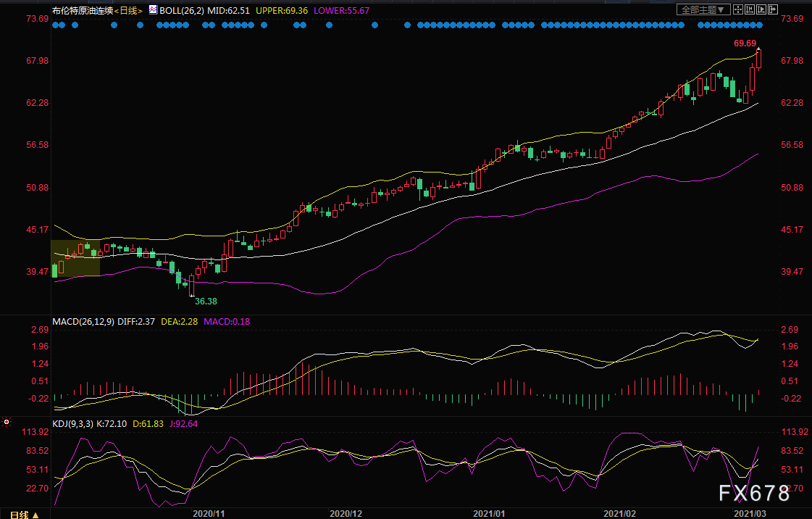Image resolution: width=812 pixels, height=519 pixels.
Task: Click the rightmost panel-expand arrow icon
Action: coord(774,10)
